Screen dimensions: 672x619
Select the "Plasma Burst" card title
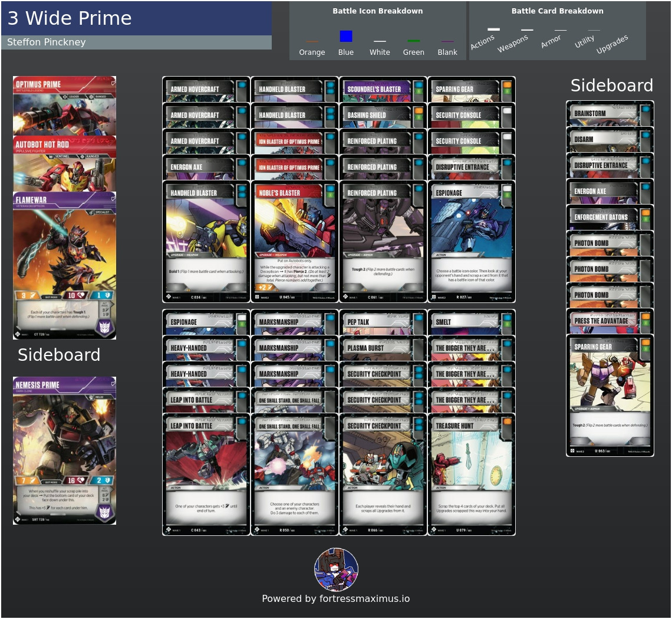[x=365, y=348]
